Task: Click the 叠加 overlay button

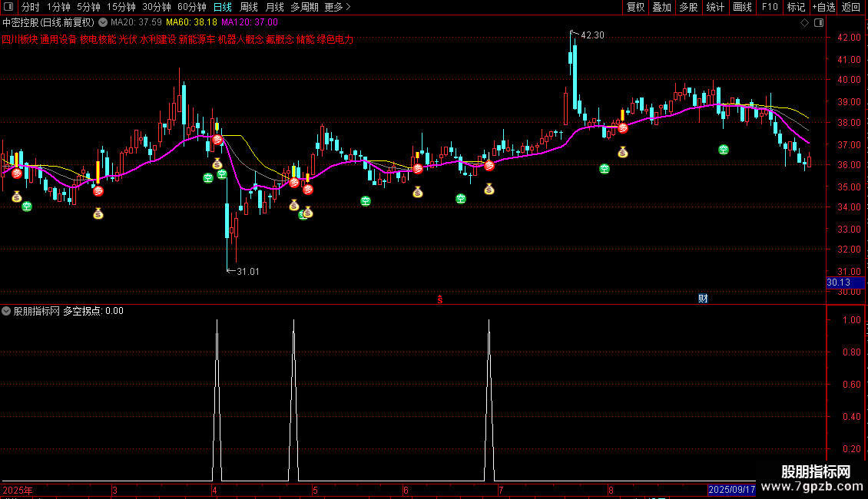Action: click(x=662, y=7)
